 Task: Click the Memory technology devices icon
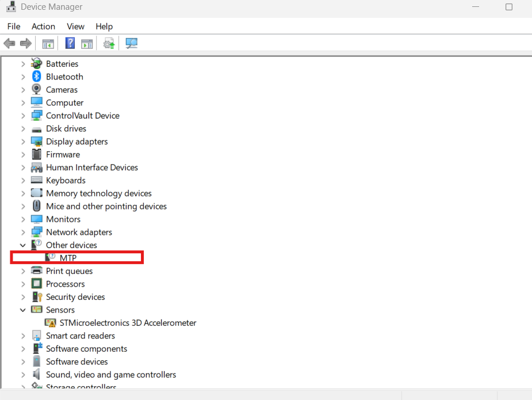[x=36, y=193]
